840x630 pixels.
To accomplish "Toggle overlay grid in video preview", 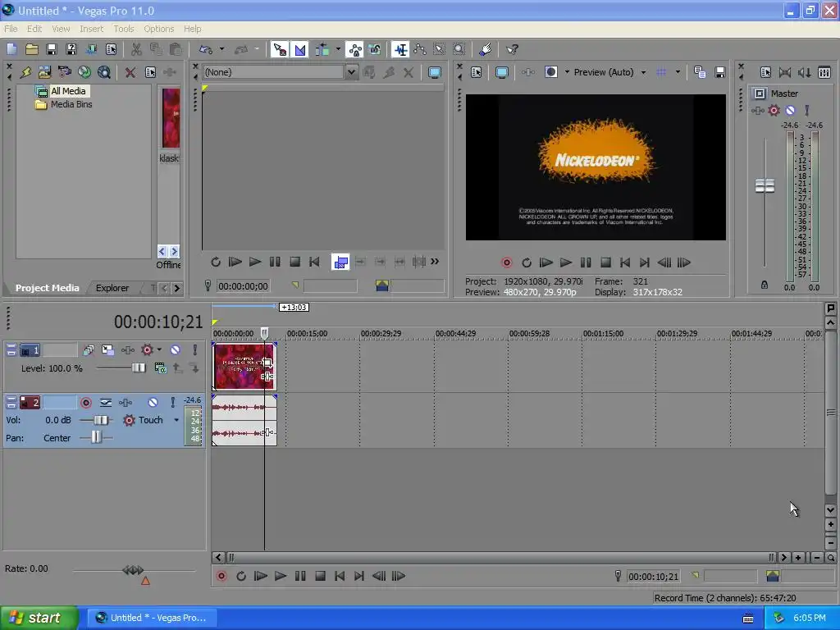I will [x=662, y=72].
